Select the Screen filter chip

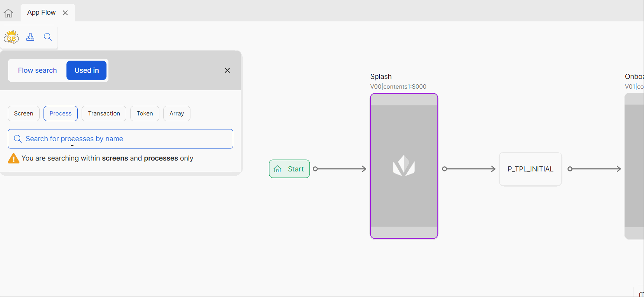[24, 114]
